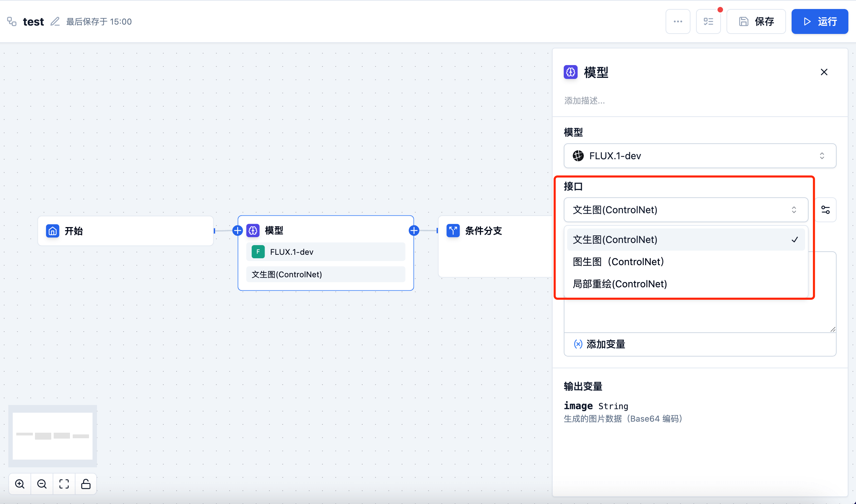
Task: Click the 保存 save button
Action: [x=756, y=21]
